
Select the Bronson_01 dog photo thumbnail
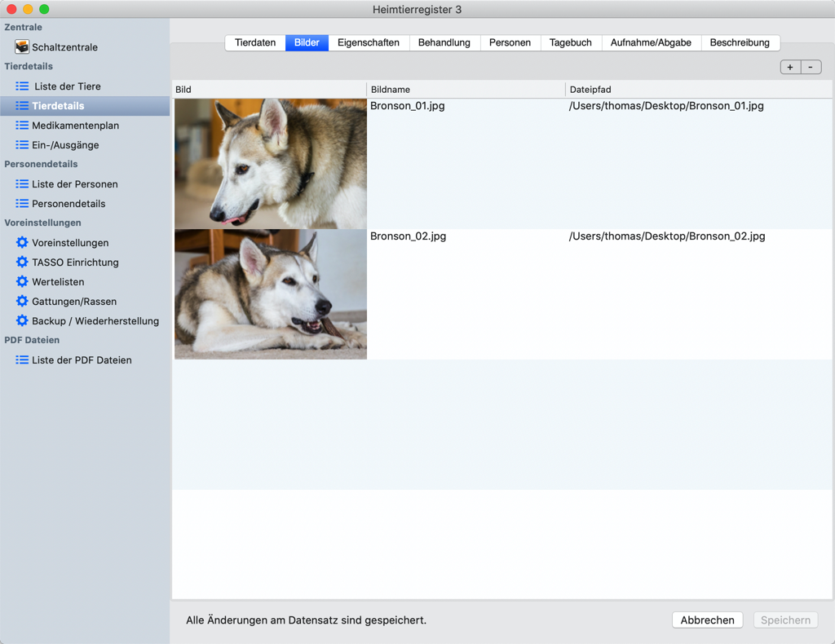[271, 164]
